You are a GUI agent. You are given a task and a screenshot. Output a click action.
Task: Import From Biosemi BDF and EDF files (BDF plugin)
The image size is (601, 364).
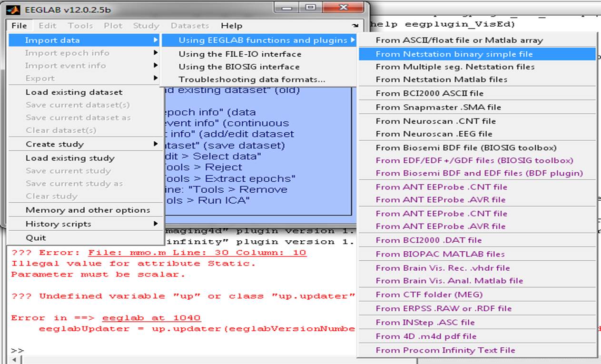tap(477, 173)
